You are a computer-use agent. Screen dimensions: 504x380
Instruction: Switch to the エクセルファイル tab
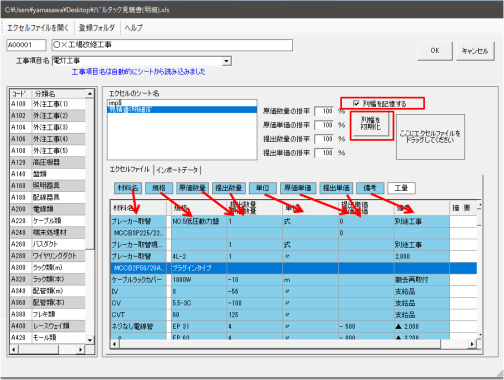point(130,169)
